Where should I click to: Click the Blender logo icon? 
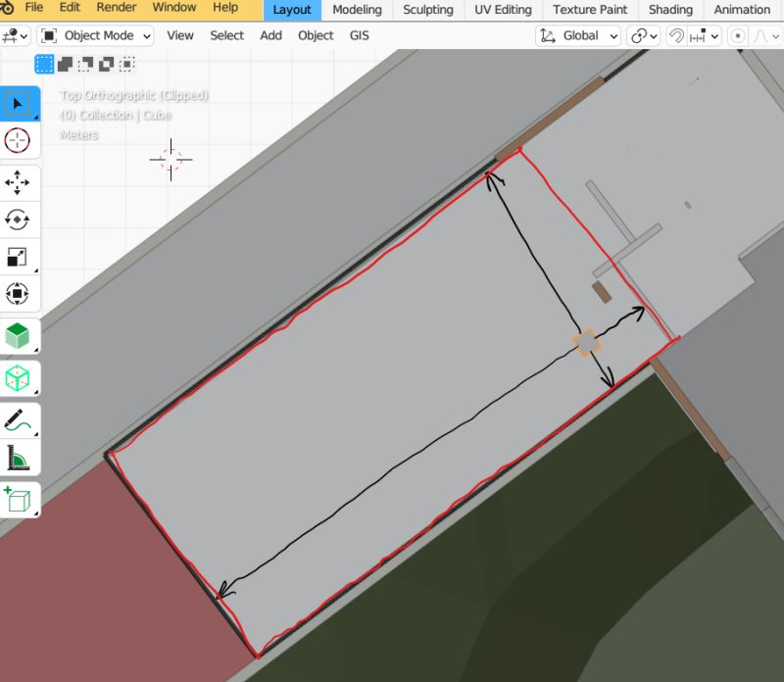pyautogui.click(x=6, y=7)
